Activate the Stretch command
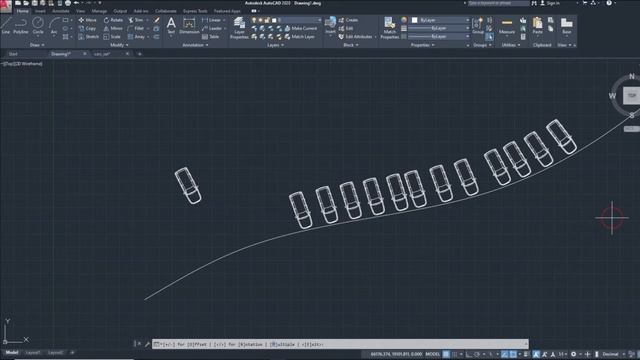This screenshot has height=360, width=640. click(89, 37)
